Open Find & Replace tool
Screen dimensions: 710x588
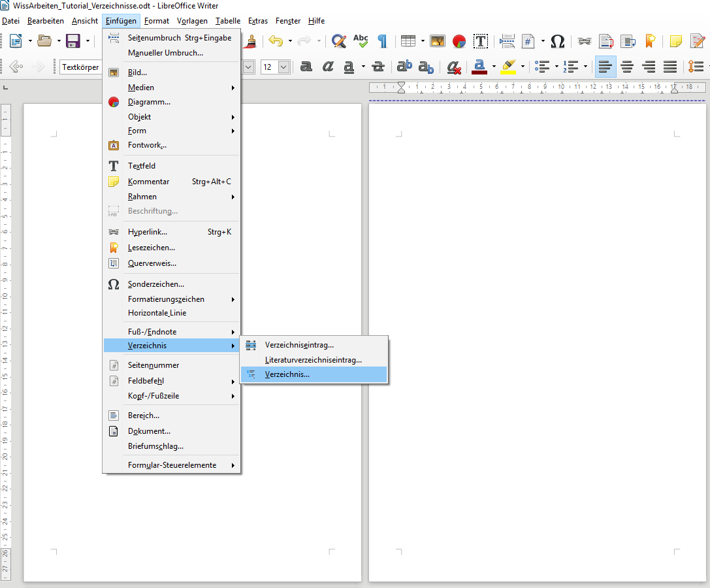338,41
